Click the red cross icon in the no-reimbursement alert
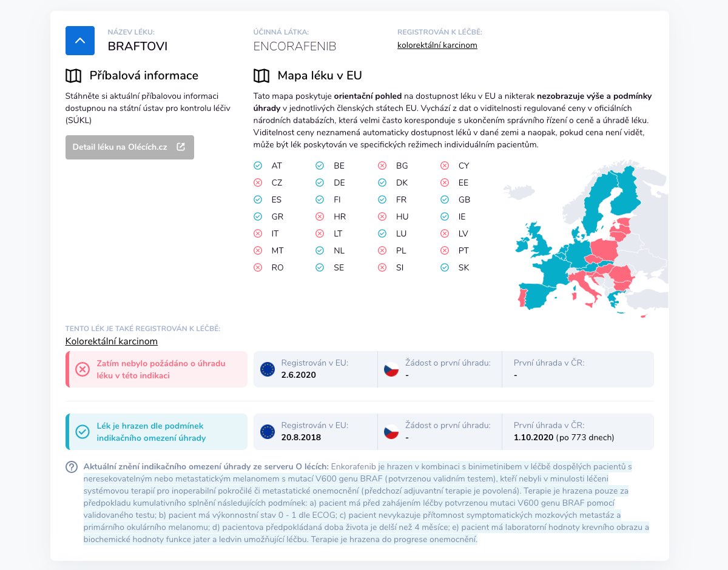This screenshot has height=570, width=728. [83, 369]
